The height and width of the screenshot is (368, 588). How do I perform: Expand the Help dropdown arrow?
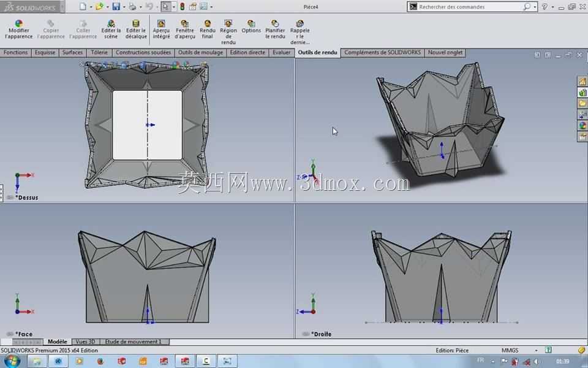552,7
